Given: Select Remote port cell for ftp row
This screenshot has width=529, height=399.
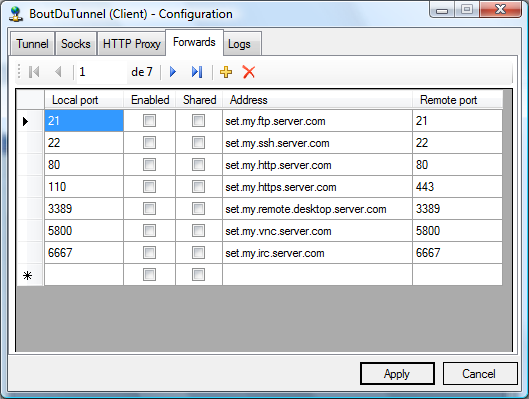Looking at the screenshot, I should pos(457,121).
